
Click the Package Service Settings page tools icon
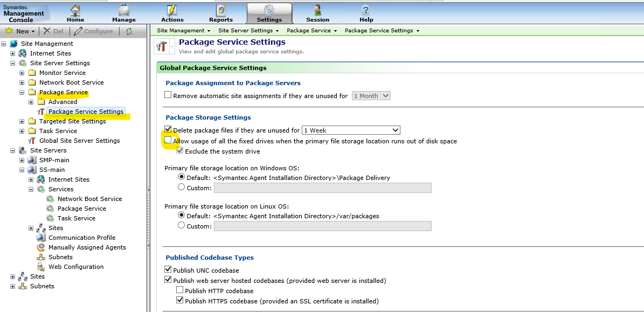[162, 46]
